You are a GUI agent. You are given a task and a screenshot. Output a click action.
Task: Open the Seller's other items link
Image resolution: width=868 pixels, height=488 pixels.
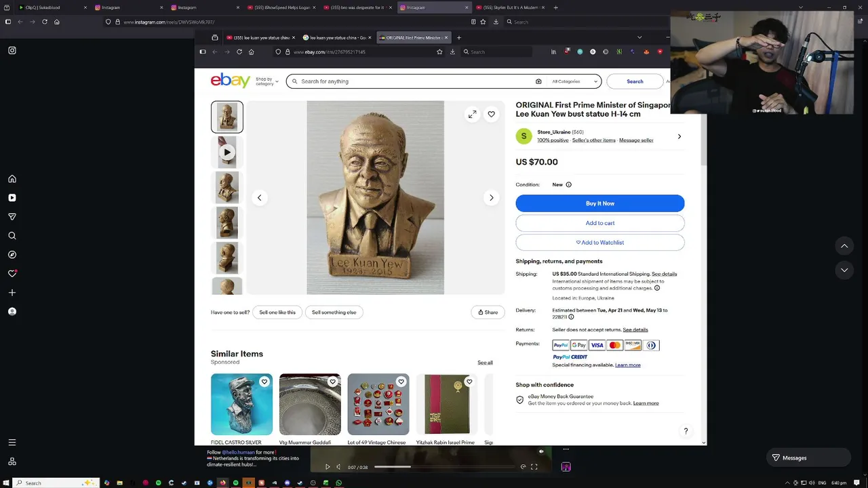(x=593, y=140)
